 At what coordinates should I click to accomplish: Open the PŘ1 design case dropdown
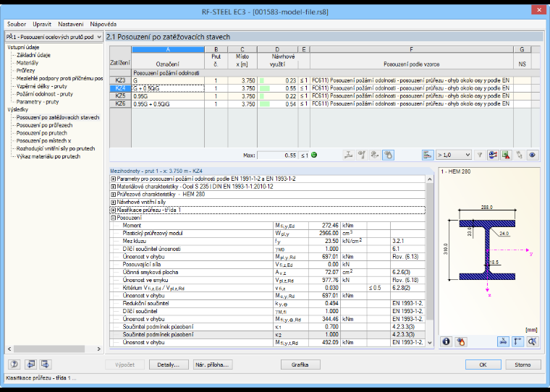(x=54, y=37)
